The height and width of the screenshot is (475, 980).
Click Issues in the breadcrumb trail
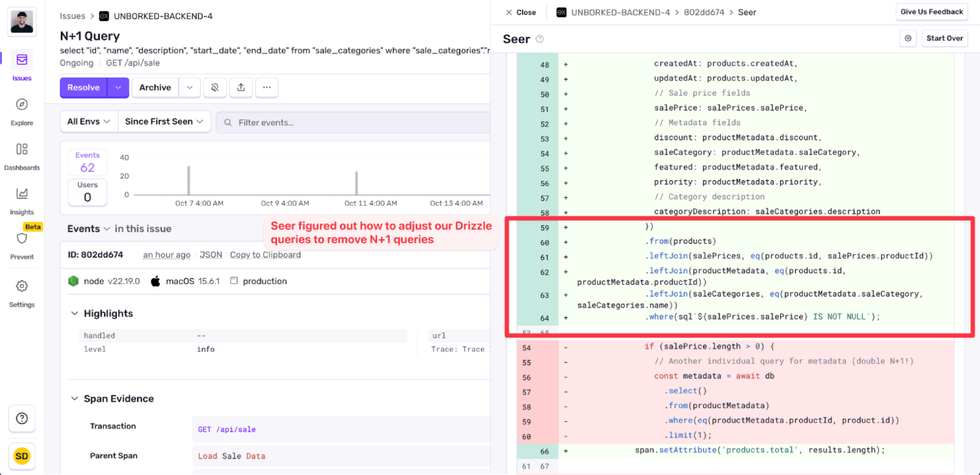73,16
